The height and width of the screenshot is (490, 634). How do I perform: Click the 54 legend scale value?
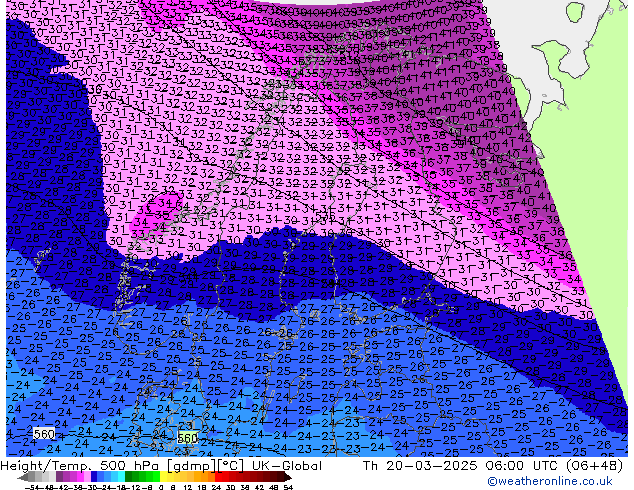[288, 487]
